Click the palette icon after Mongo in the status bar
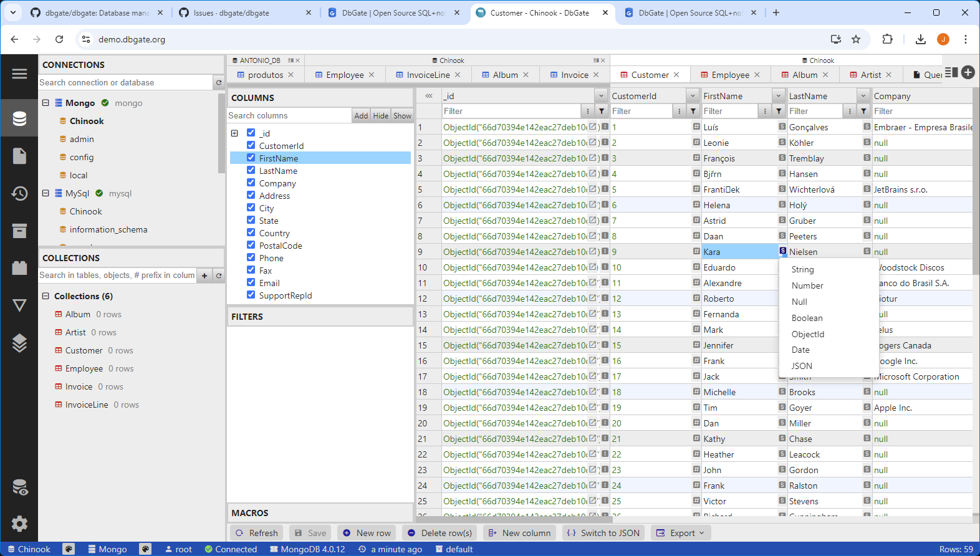Screen dimensions: 980x556 point(145,549)
